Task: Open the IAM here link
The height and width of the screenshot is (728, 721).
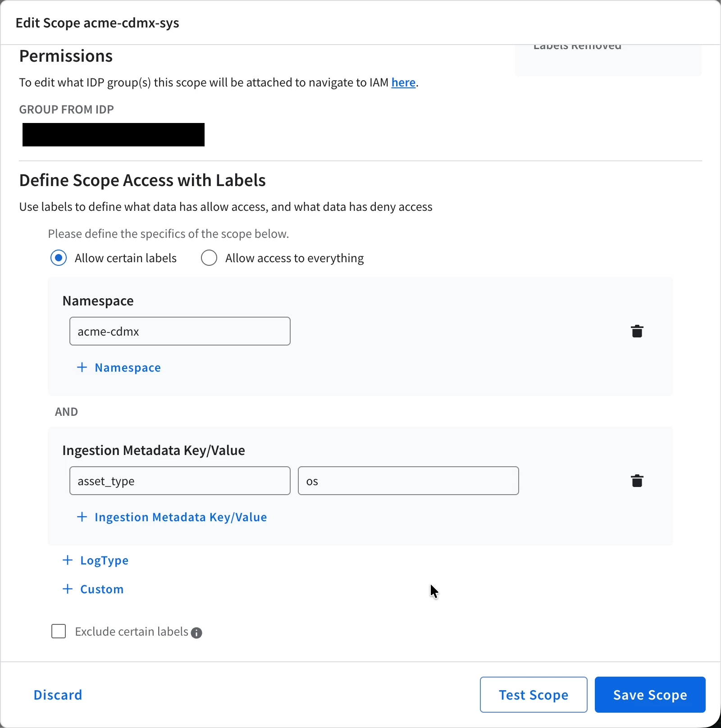Action: point(403,82)
